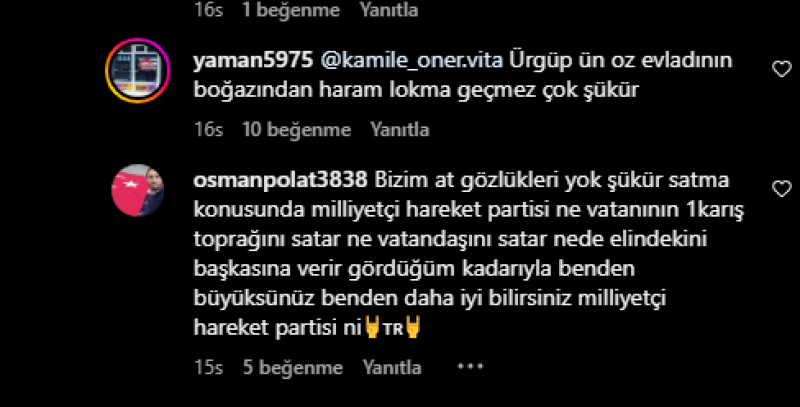Open the @kamile_oner.vita mention
This screenshot has width=800, height=407.
pos(412,61)
